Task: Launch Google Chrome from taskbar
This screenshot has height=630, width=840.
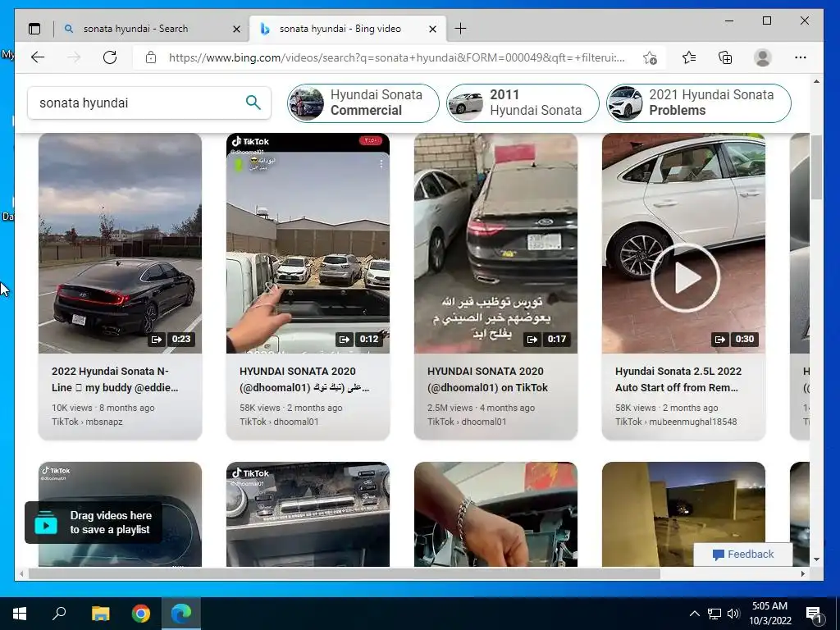Action: point(141,614)
